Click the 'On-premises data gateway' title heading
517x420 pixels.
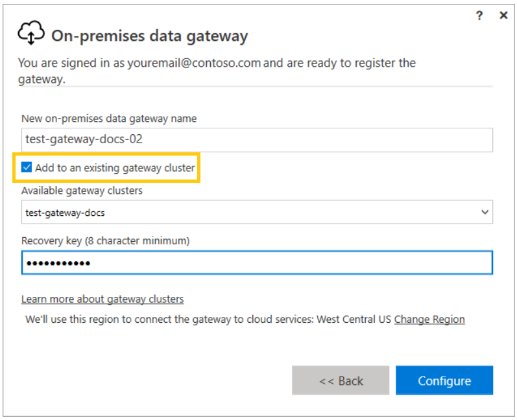click(x=149, y=36)
